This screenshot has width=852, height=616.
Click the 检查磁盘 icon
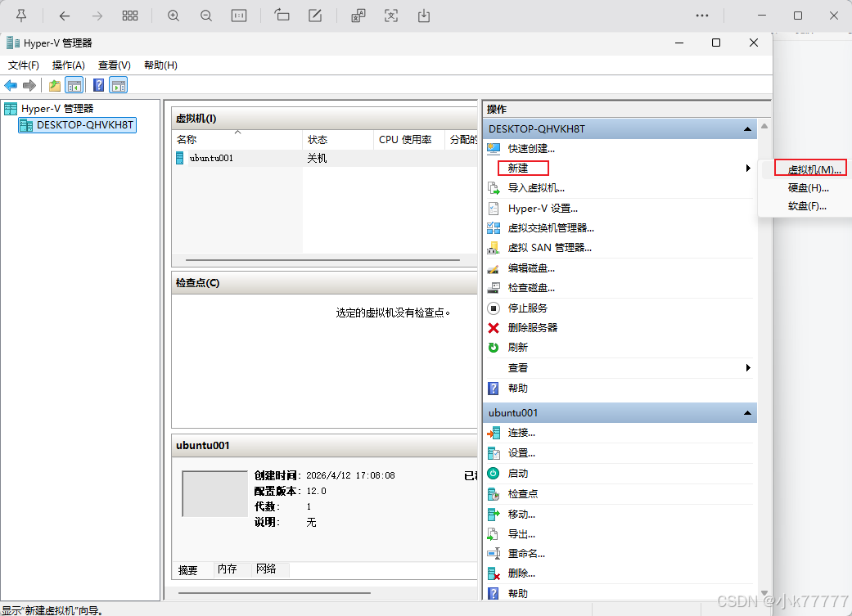[494, 288]
